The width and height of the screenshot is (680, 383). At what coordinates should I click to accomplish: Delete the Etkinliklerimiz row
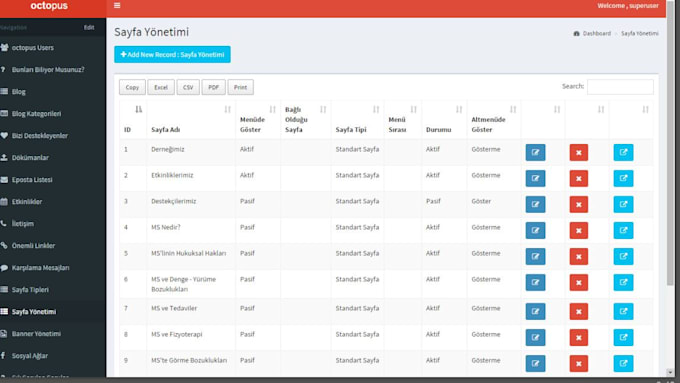579,178
